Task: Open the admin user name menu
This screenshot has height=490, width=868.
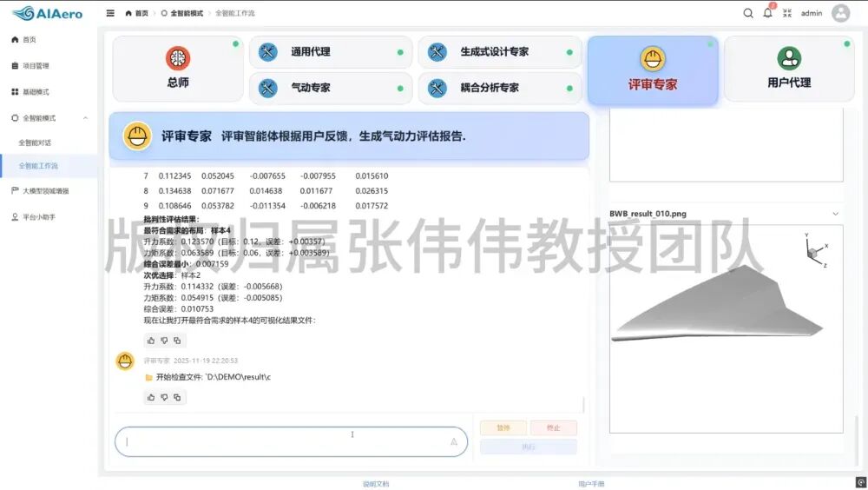Action: pos(812,13)
